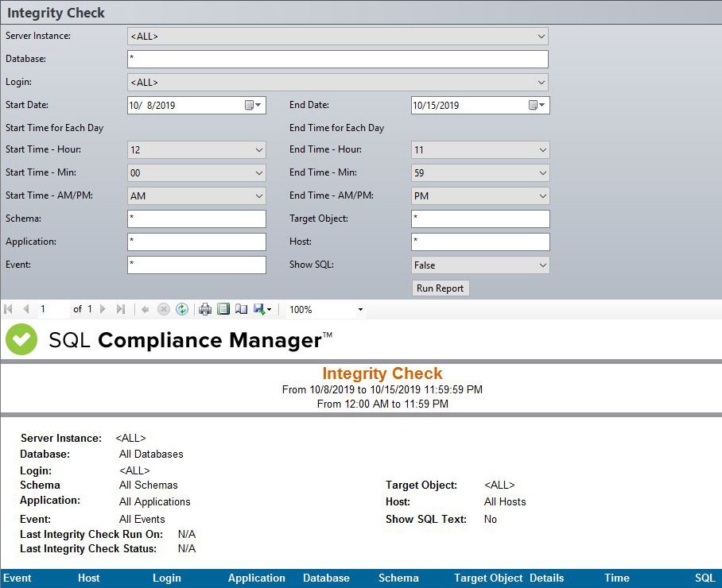
Task: Open the Export save icon menu
Action: [x=262, y=309]
